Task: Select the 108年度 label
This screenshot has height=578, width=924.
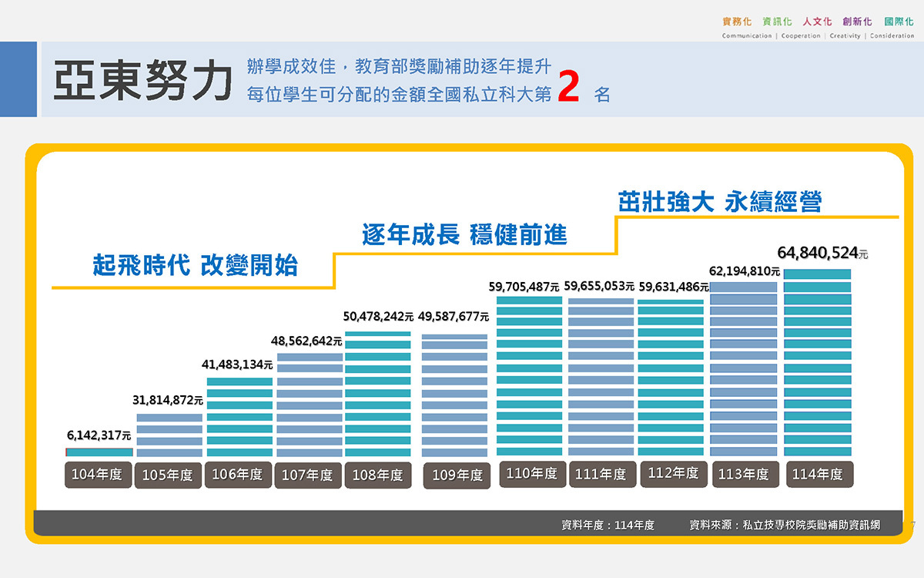Action: pyautogui.click(x=378, y=476)
